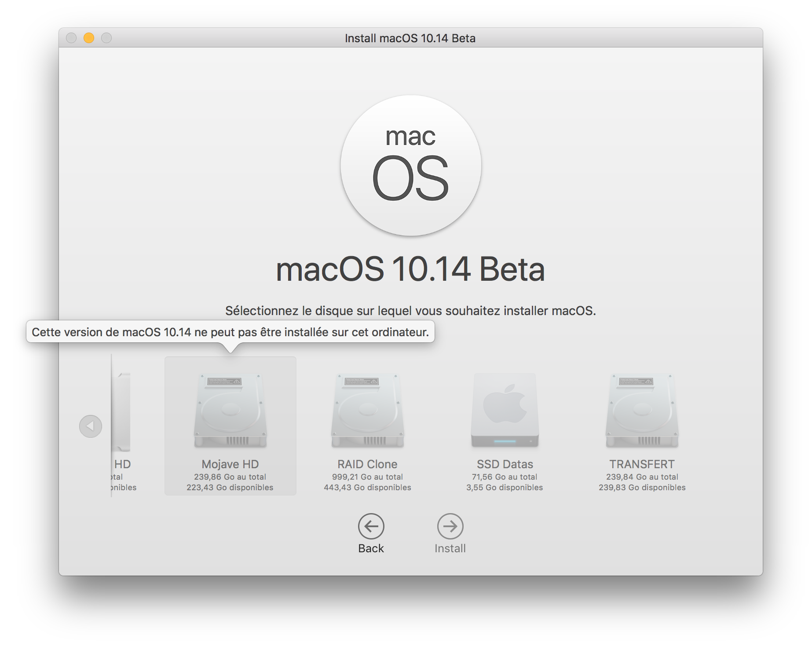Click the tooltip about macOS 10.14 installation
The image size is (812, 646).
[x=230, y=332]
